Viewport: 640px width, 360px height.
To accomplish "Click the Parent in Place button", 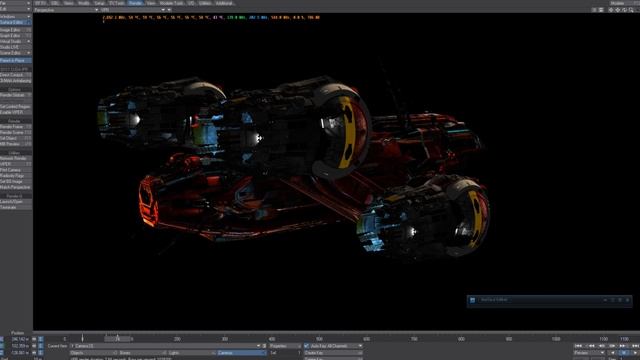I will coord(16,60).
